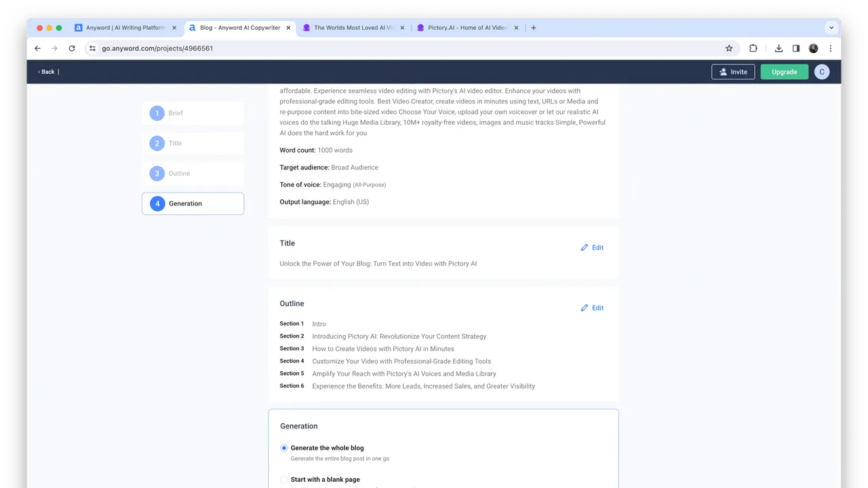The height and width of the screenshot is (488, 868).
Task: Click Section 1 Intro row
Action: pyautogui.click(x=303, y=324)
